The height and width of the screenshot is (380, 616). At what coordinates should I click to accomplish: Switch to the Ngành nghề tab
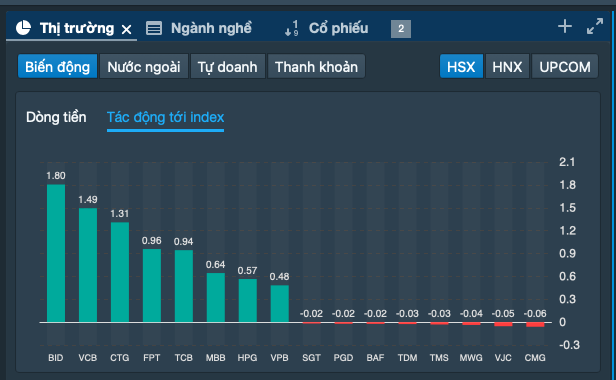tap(211, 28)
